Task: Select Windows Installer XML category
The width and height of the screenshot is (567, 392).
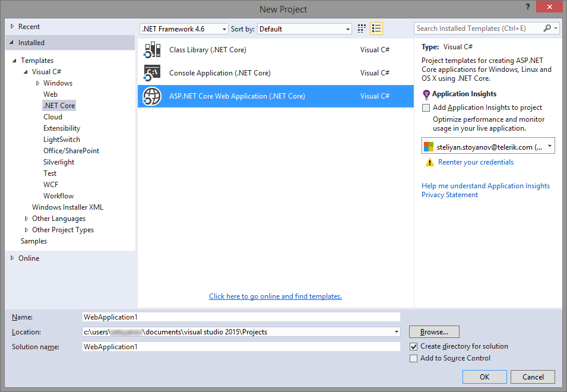Action: (68, 207)
